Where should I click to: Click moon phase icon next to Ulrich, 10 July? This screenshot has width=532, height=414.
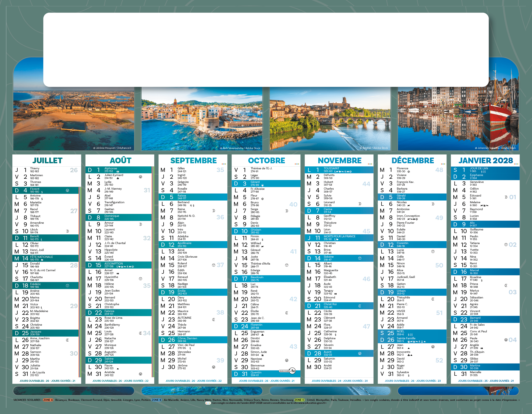click(67, 231)
